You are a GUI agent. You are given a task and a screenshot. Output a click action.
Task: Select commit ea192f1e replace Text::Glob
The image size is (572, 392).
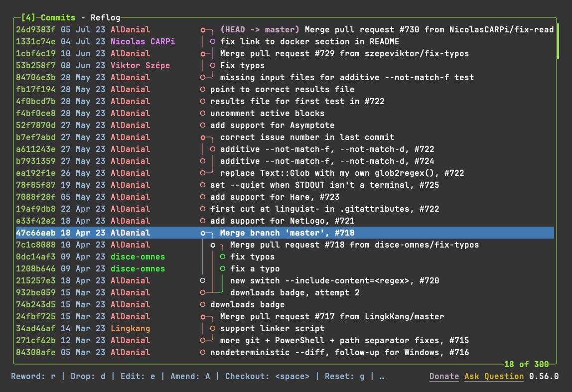click(x=285, y=173)
